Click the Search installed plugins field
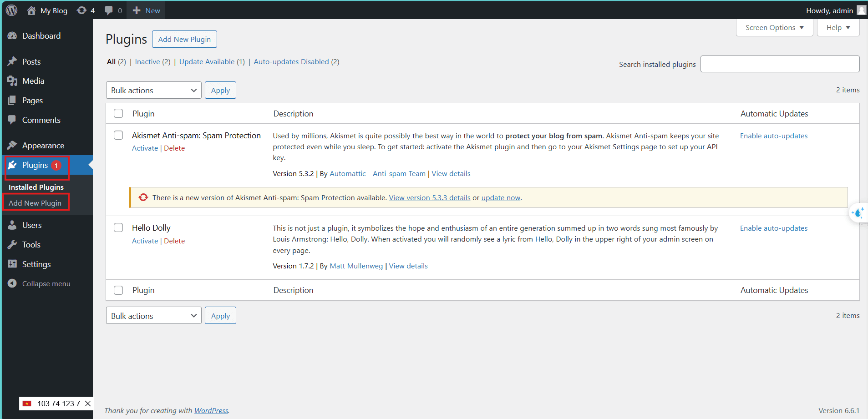Viewport: 868px width, 419px height. [x=780, y=64]
